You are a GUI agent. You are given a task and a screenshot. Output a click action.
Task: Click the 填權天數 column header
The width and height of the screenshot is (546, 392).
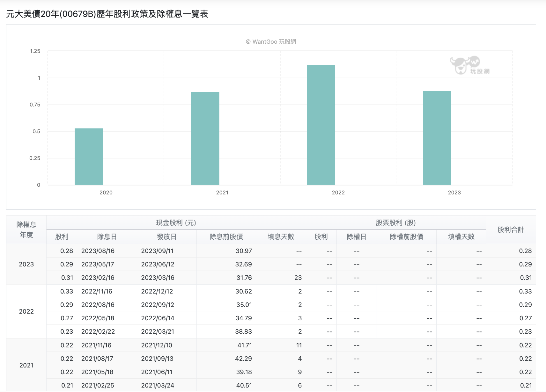click(x=461, y=237)
